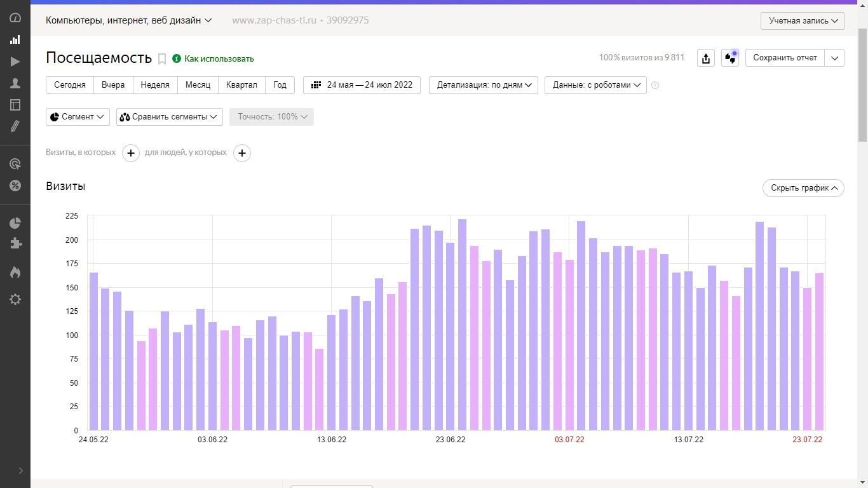Open the puzzle piece icon in sidebar
This screenshot has width=868, height=488.
tap(15, 243)
